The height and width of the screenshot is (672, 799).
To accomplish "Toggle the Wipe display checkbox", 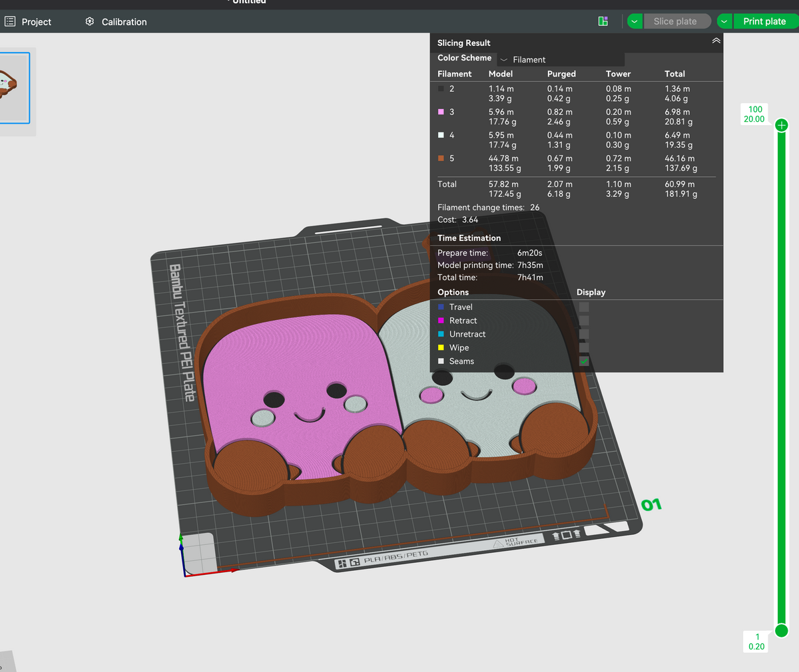I will 584,347.
